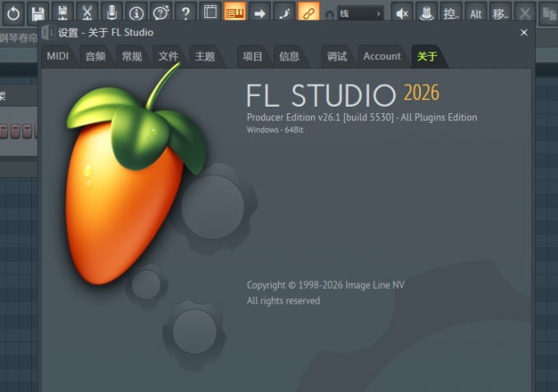Select the 主题 tab
This screenshot has width=558, height=392.
point(205,57)
